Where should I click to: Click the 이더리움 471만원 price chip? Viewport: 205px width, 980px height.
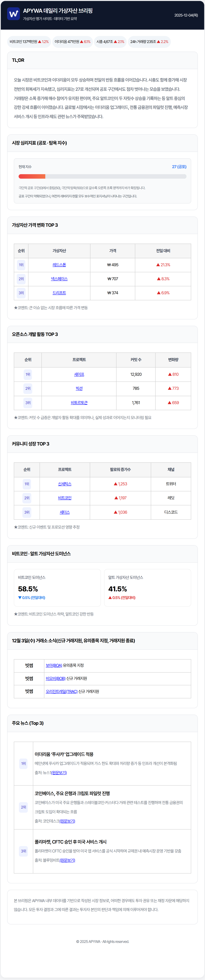(x=72, y=42)
